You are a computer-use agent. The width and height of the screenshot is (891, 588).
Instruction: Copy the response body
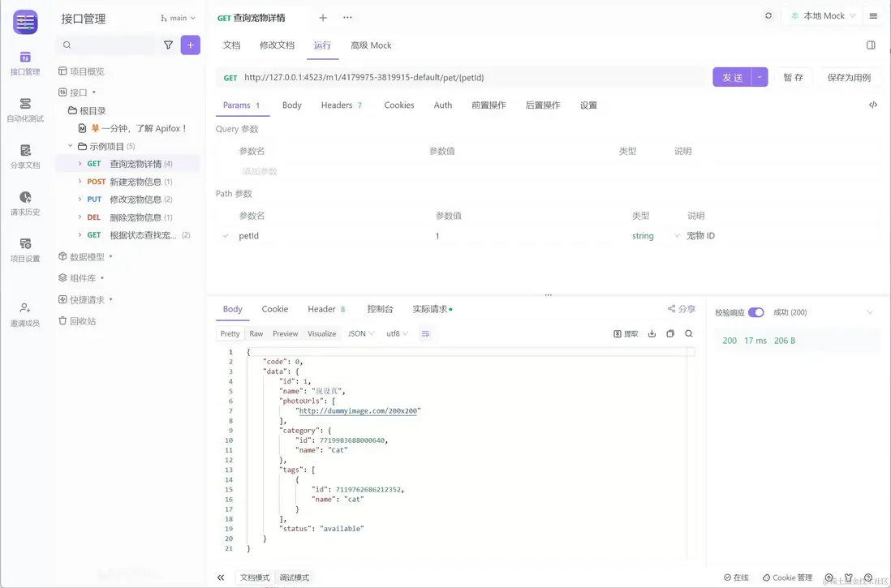(670, 333)
